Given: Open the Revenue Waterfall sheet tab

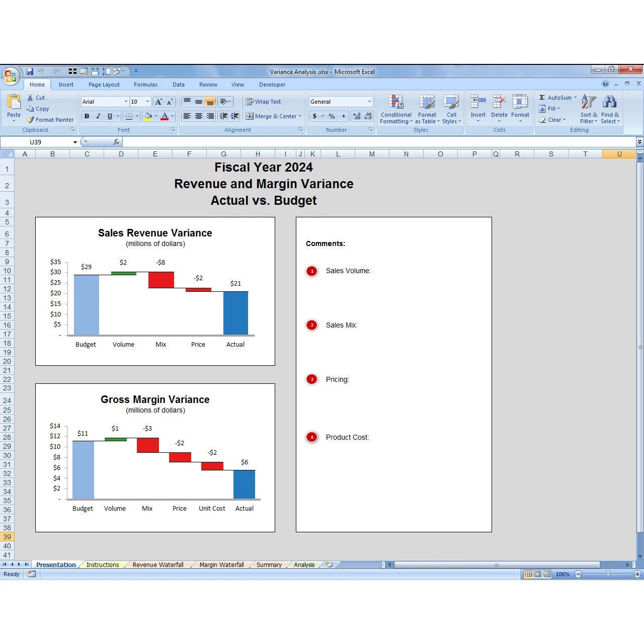Looking at the screenshot, I should pos(157,565).
